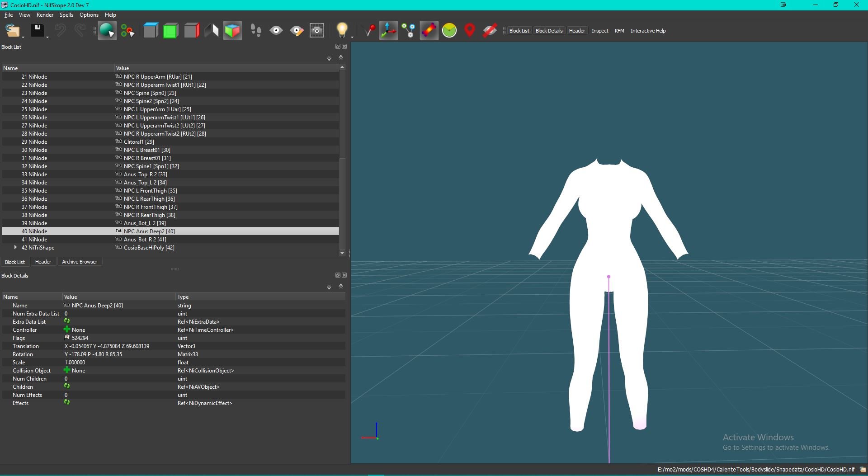
Task: Click Children refresh array icon
Action: coord(67,386)
